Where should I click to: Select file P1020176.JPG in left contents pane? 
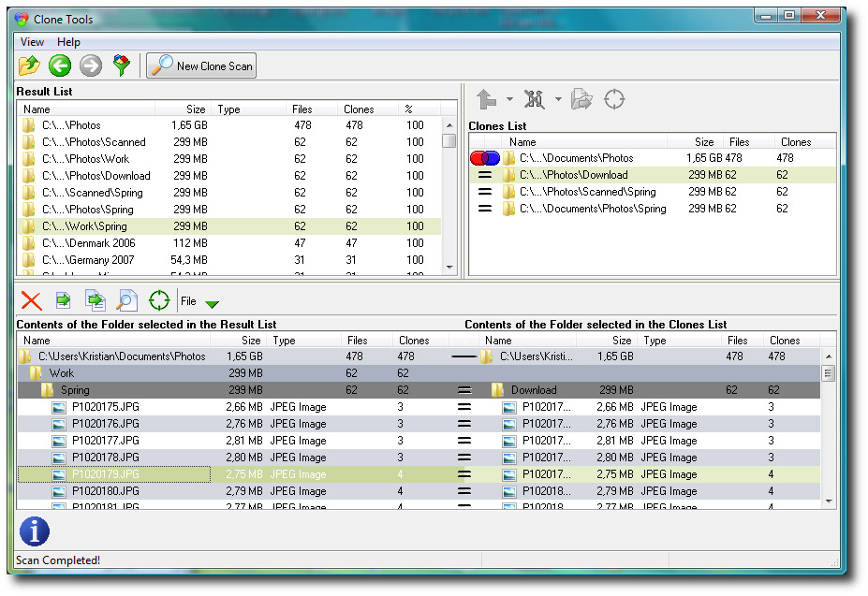click(x=105, y=424)
